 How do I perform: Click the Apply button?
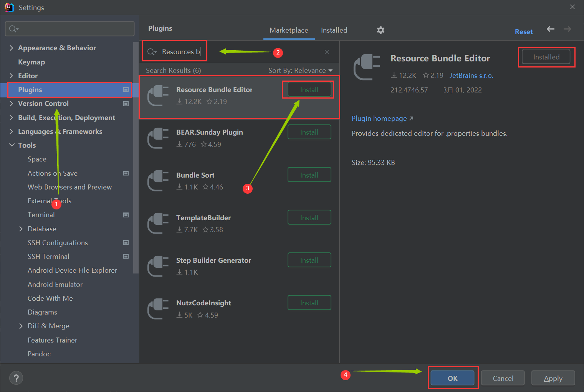click(553, 378)
